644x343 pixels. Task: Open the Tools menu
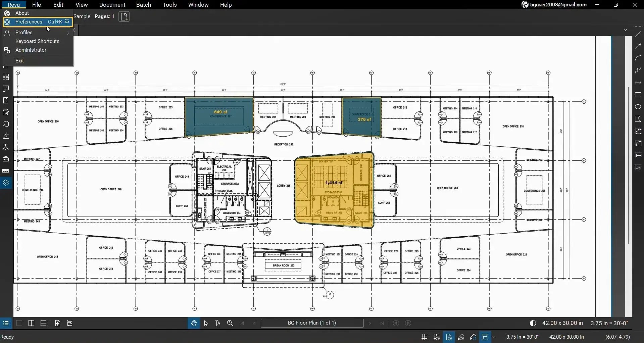170,5
